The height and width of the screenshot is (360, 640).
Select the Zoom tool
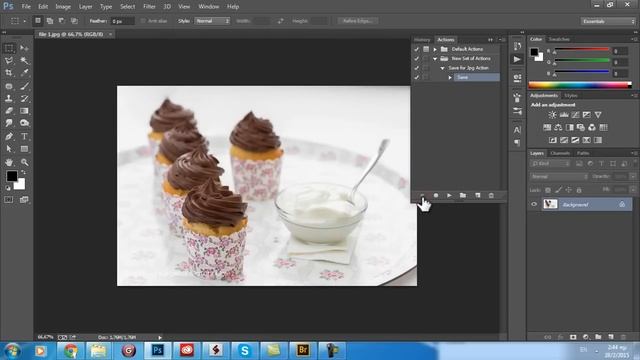[24, 162]
